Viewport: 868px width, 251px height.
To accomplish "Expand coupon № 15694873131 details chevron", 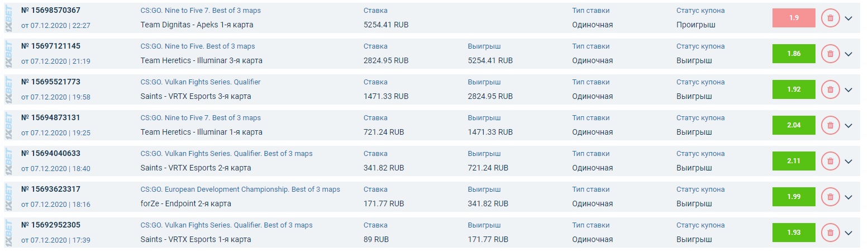I will (848, 125).
